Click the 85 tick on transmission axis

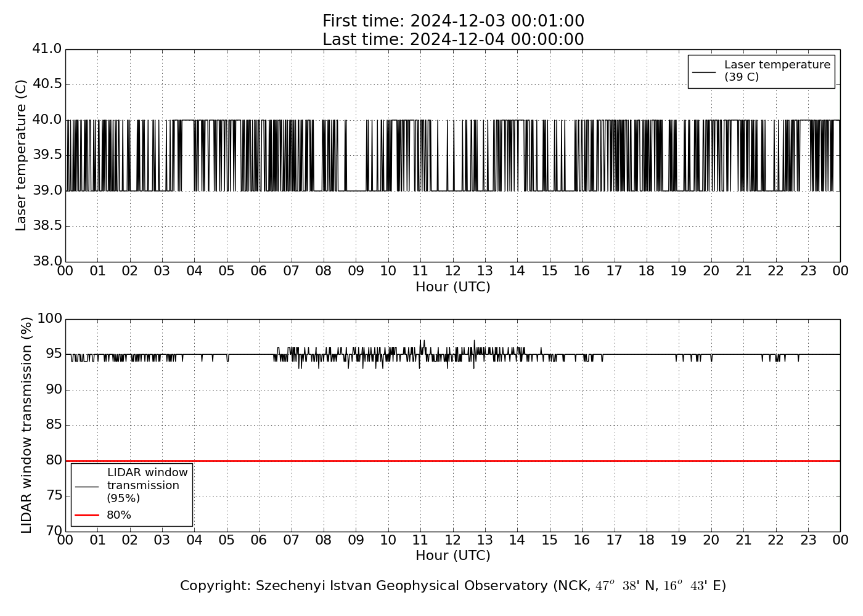click(x=53, y=425)
